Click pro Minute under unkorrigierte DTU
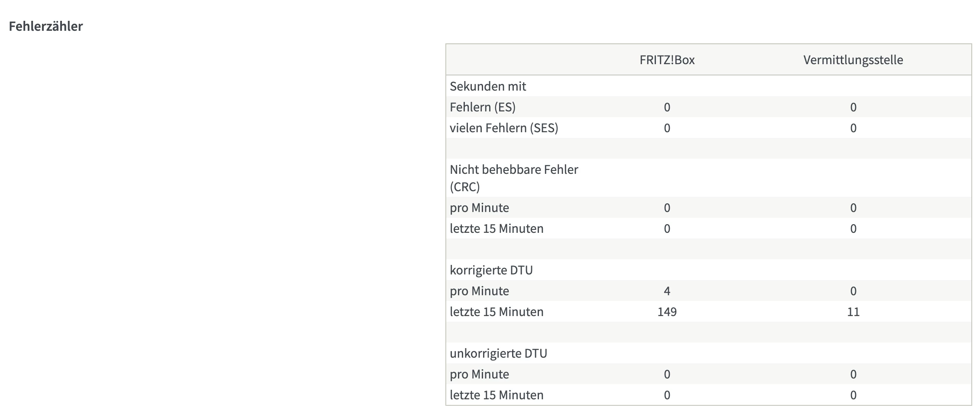Image resolution: width=980 pixels, height=411 pixels. tap(479, 374)
